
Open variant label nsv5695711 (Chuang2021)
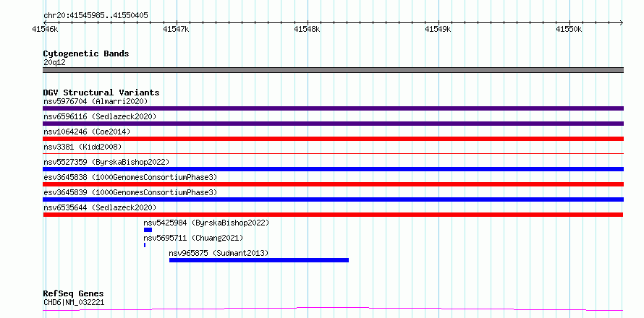tap(193, 238)
